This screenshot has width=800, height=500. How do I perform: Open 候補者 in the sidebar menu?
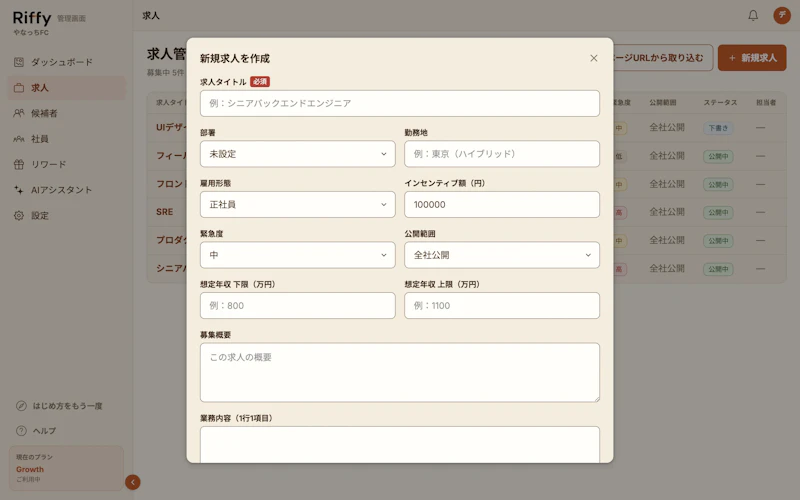66,113
